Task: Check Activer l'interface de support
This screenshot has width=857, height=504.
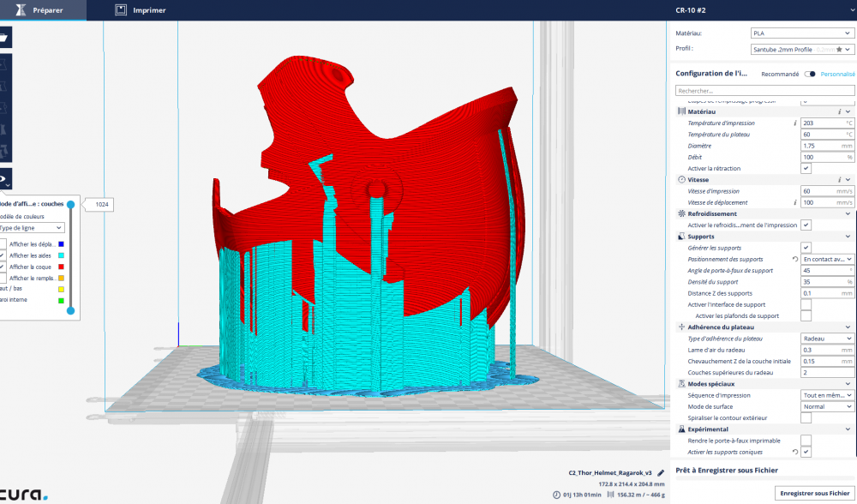Action: pyautogui.click(x=806, y=305)
